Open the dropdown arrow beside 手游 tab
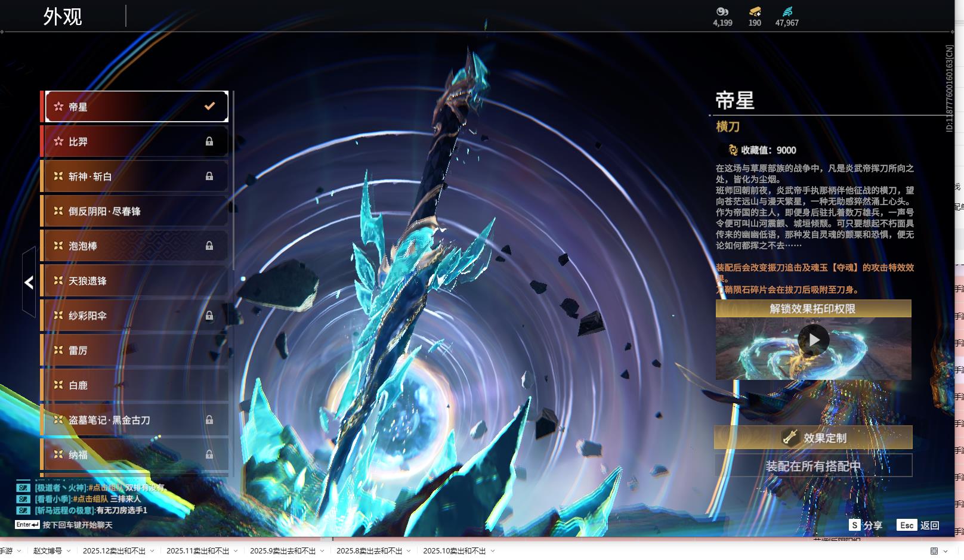The width and height of the screenshot is (964, 560). (19, 551)
